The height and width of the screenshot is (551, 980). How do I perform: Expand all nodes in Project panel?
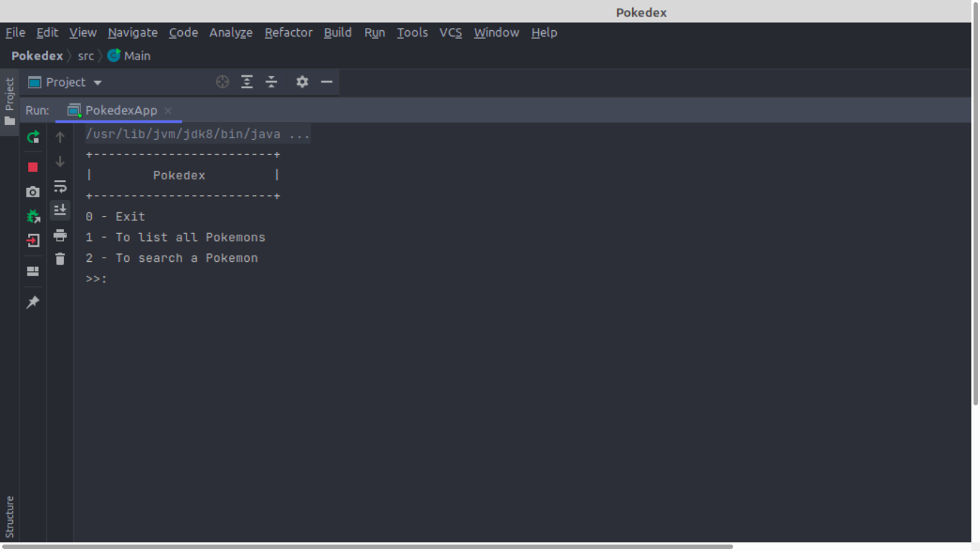point(247,82)
